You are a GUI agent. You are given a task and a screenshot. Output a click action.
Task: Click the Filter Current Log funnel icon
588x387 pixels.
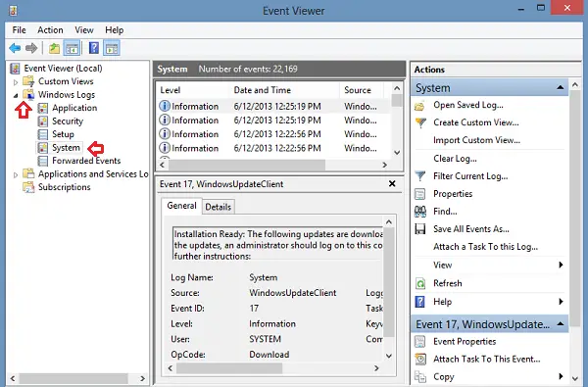tap(420, 176)
